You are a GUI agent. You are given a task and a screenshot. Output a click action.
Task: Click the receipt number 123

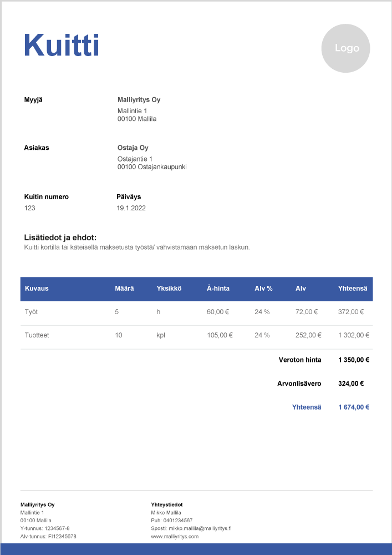(x=30, y=208)
